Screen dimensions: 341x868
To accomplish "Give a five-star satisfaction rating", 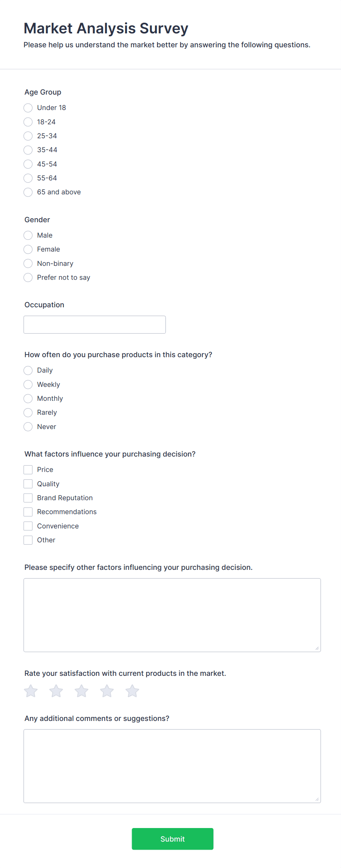I will click(x=132, y=691).
